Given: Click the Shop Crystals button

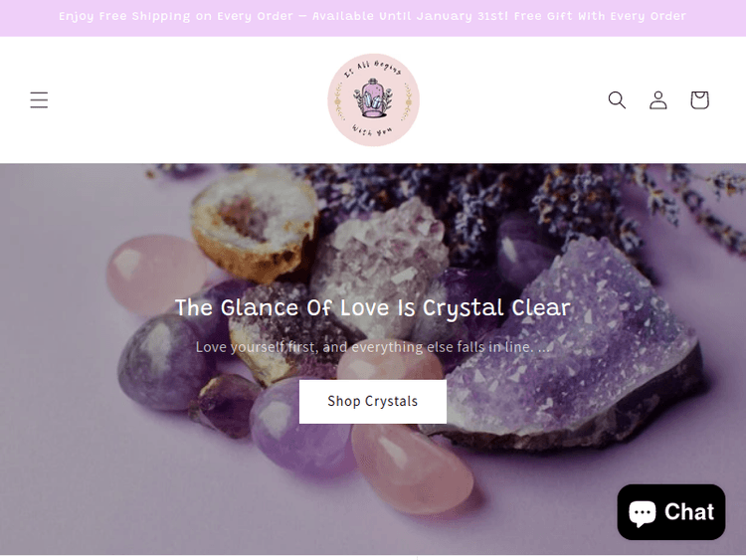Looking at the screenshot, I should point(373,401).
